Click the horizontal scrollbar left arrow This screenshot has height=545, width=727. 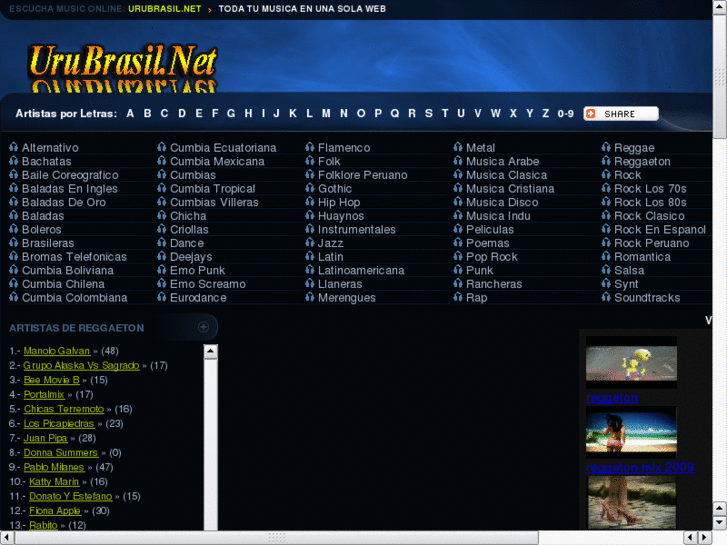click(7, 538)
